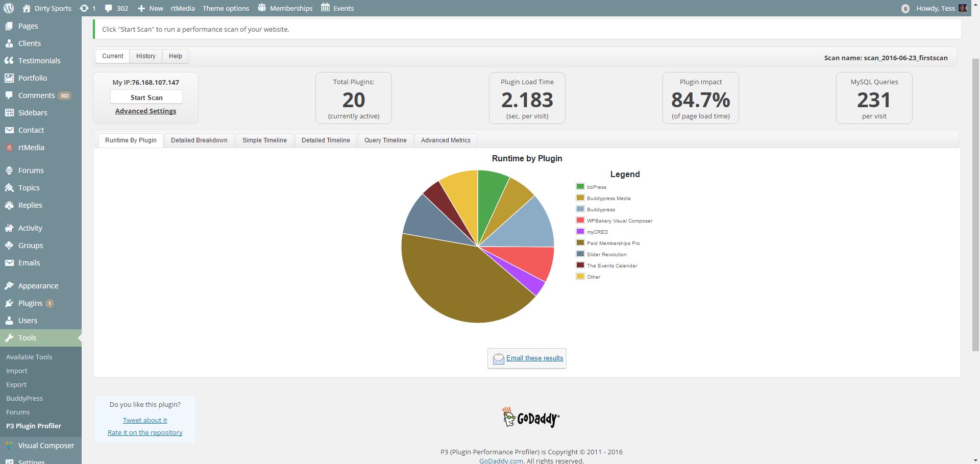This screenshot has width=980, height=464.
Task: Click the Comments speech bubble sidebar icon
Action: pos(9,95)
